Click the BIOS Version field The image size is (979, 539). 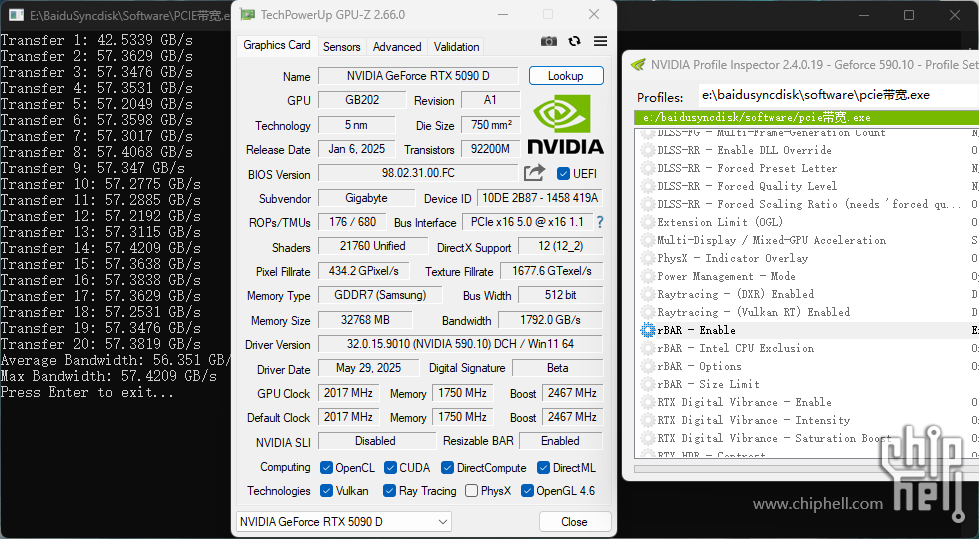(418, 173)
